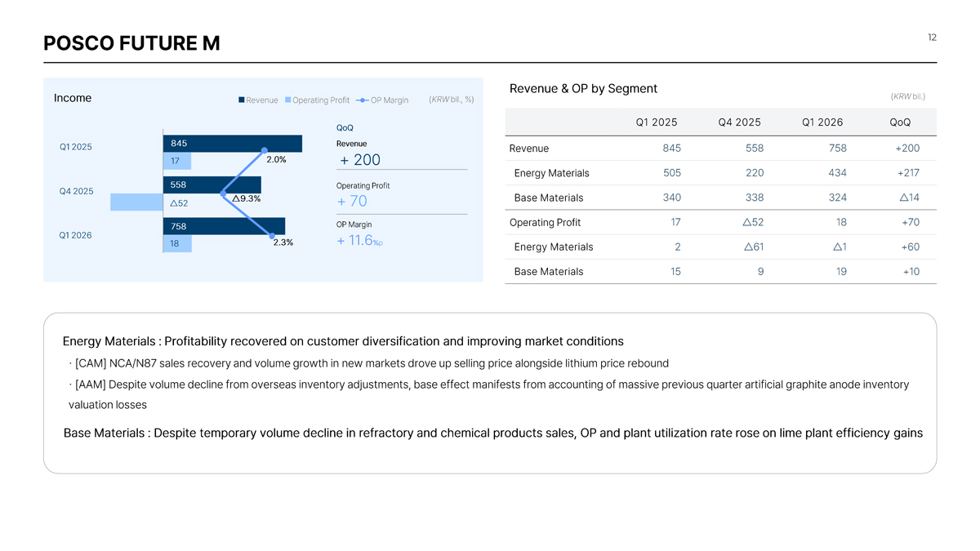Click the POSCO FUTURE M slide title
980x551 pixels.
pos(131,43)
